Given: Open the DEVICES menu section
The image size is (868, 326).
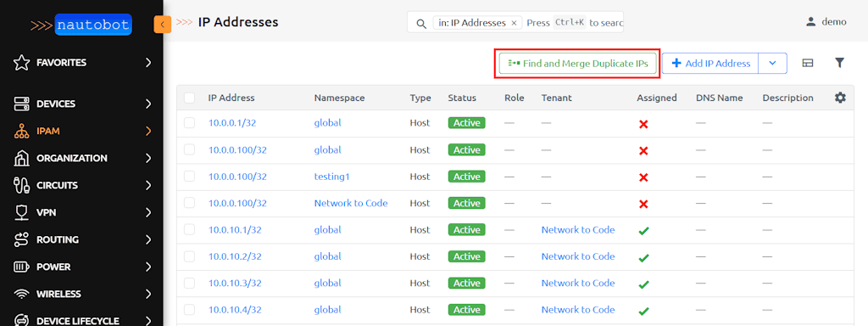Looking at the screenshot, I should (x=81, y=104).
